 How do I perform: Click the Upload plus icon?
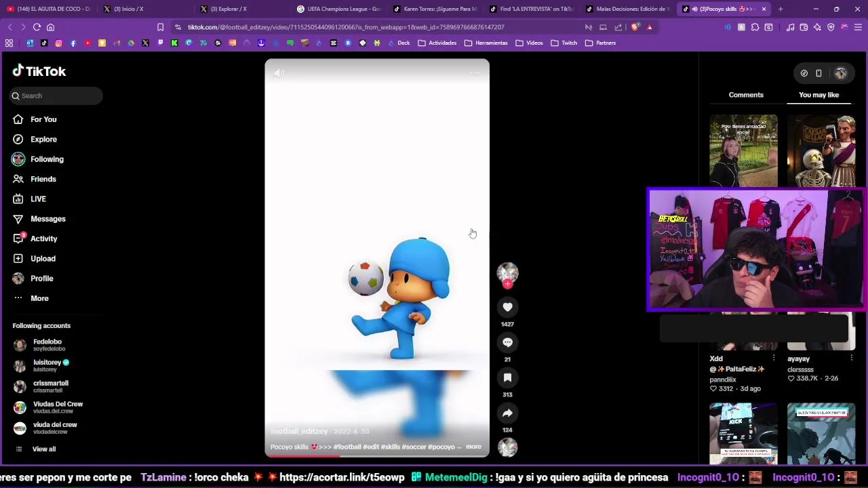click(x=18, y=258)
